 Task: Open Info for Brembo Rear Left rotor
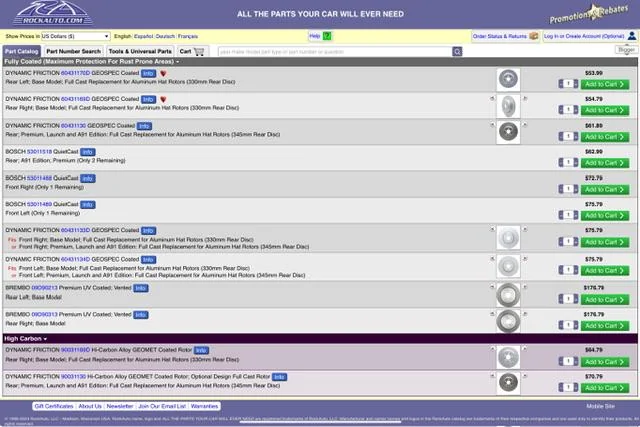click(x=140, y=288)
